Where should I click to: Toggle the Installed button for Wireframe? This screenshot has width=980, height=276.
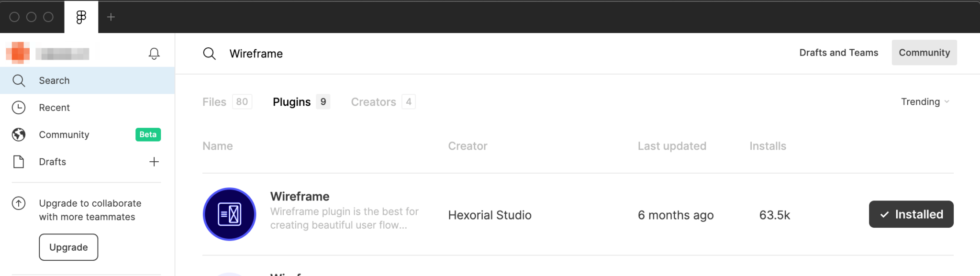pyautogui.click(x=911, y=214)
